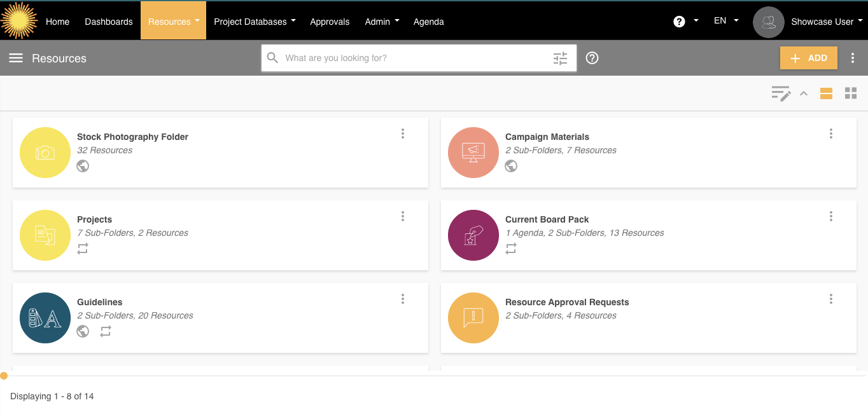
Task: Open the Campaign Materials folder icon
Action: click(x=473, y=153)
